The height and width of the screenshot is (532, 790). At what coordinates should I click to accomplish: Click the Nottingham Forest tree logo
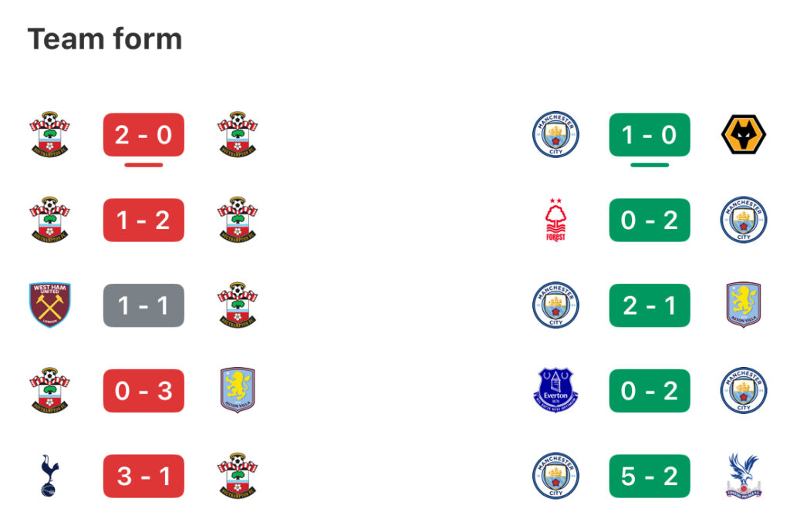click(x=555, y=220)
